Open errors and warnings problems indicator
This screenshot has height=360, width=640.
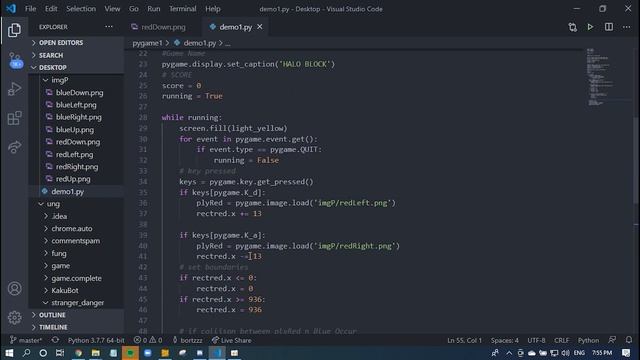click(148, 340)
